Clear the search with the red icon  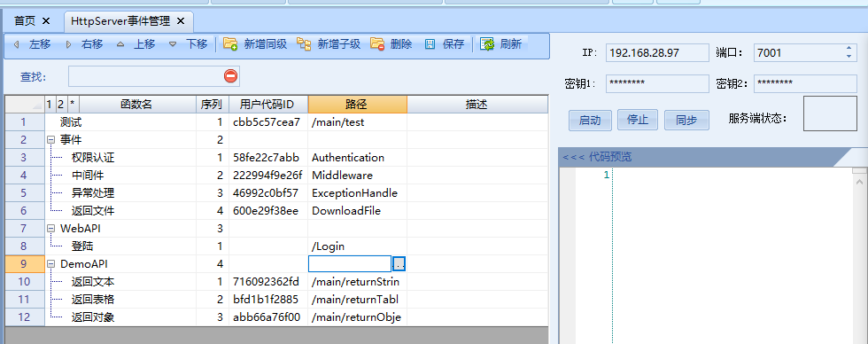pos(231,76)
